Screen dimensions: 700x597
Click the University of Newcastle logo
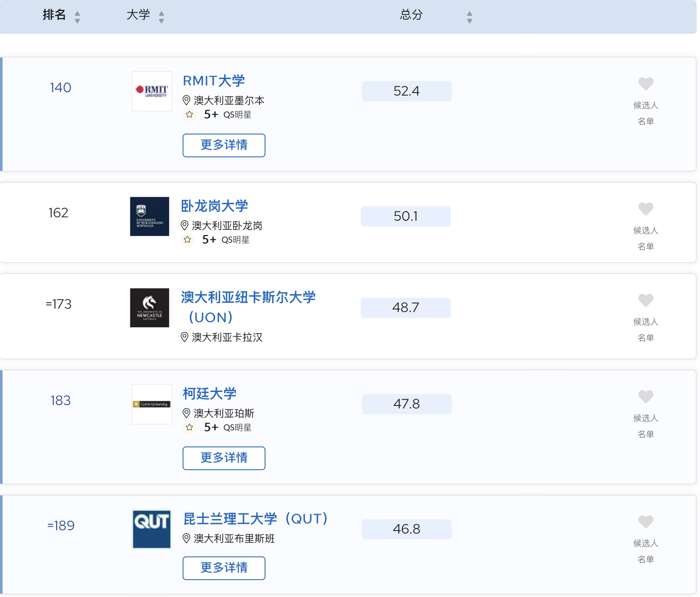pos(150,308)
